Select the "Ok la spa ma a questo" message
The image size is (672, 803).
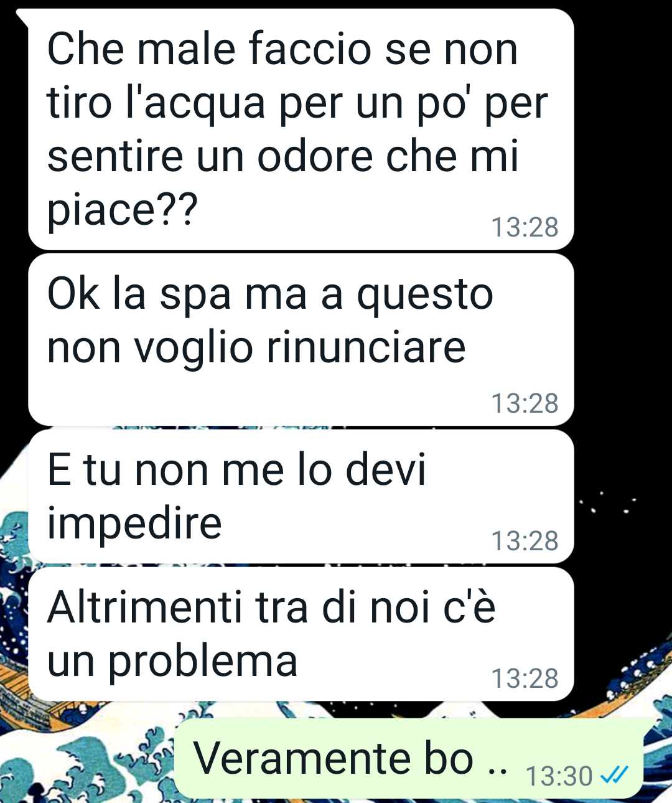tap(301, 340)
